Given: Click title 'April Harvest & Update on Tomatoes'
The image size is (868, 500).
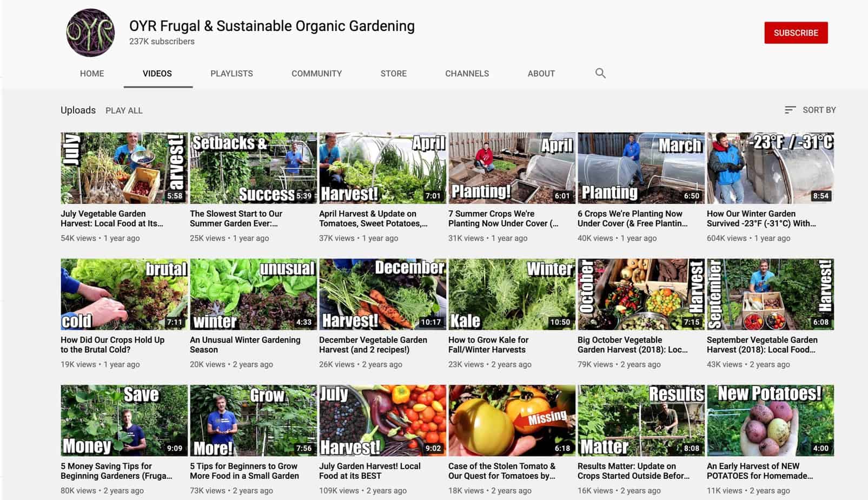Looking at the screenshot, I should (373, 219).
